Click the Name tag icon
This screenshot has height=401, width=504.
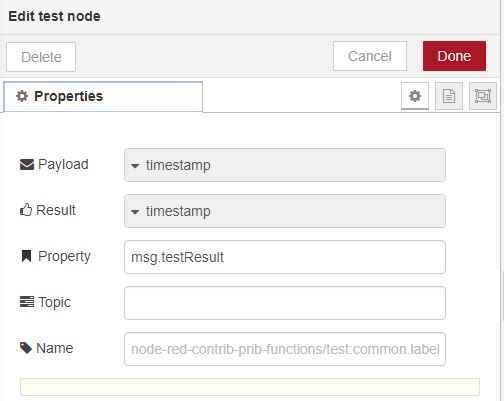click(x=26, y=348)
